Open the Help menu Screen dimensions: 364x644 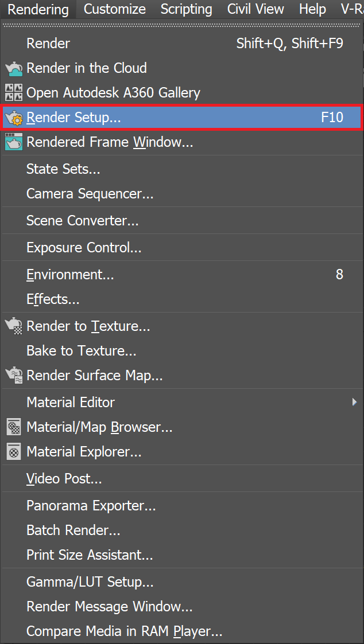[x=312, y=9]
